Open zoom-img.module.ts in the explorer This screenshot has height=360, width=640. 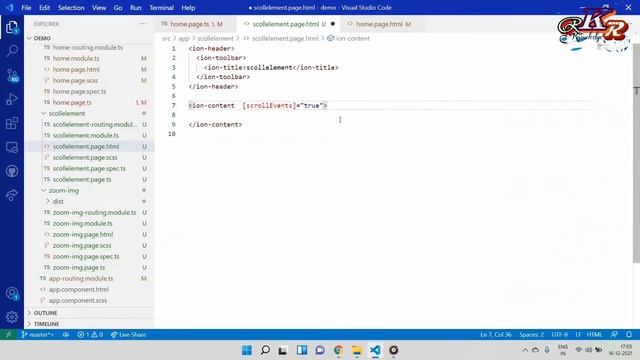82,224
